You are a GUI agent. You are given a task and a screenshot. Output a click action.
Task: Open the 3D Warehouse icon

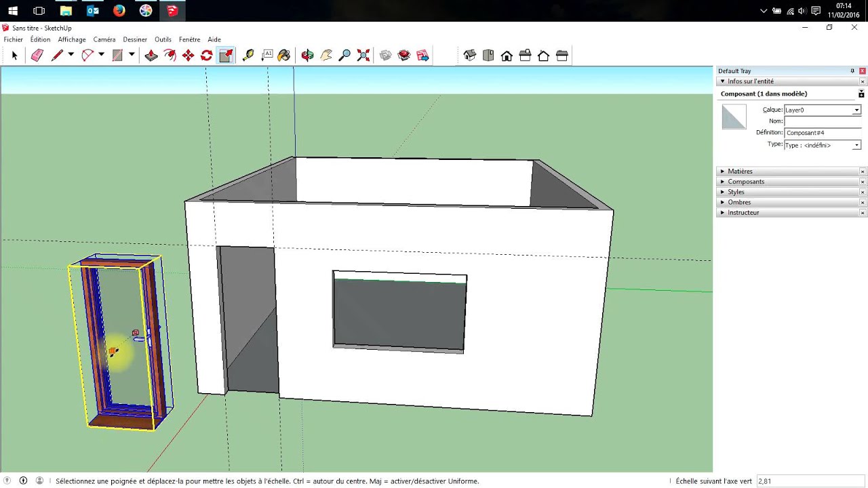tap(386, 56)
